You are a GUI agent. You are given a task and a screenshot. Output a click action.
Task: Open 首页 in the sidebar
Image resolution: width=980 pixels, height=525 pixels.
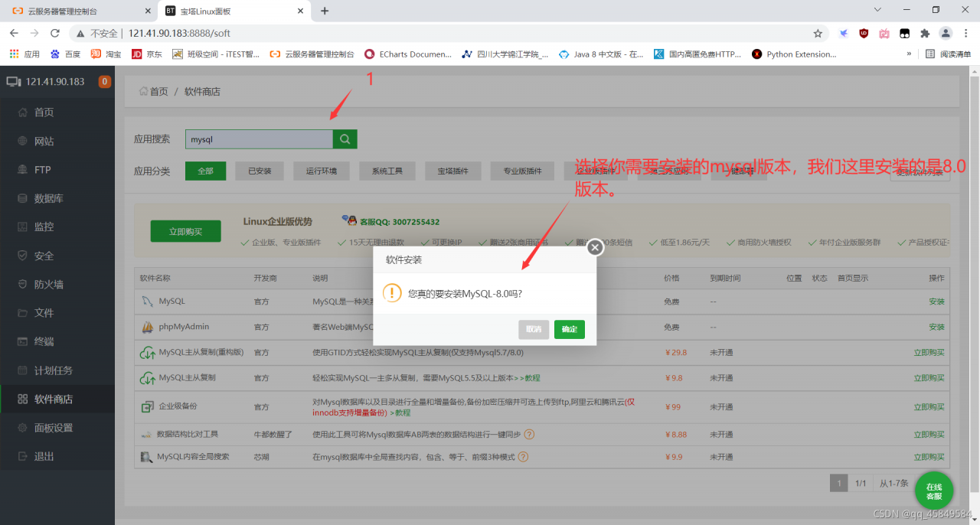click(x=44, y=112)
